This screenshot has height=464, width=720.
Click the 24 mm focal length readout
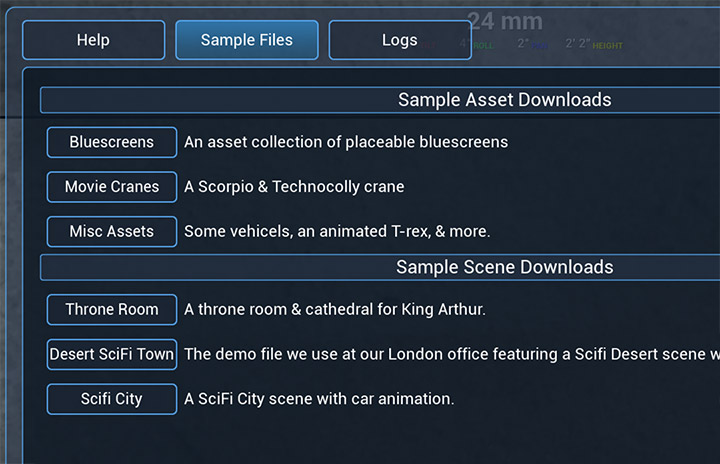tap(505, 21)
